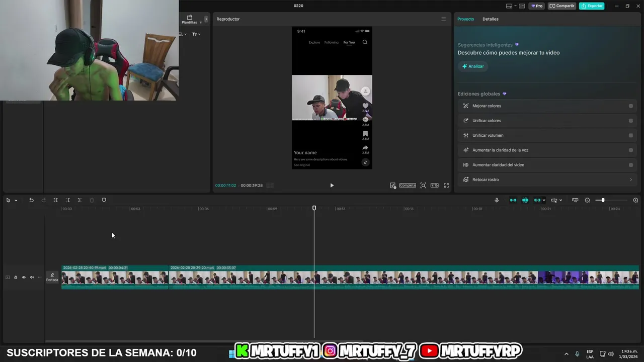Click the timeline playhead marker
This screenshot has height=362, width=644.
click(x=314, y=208)
